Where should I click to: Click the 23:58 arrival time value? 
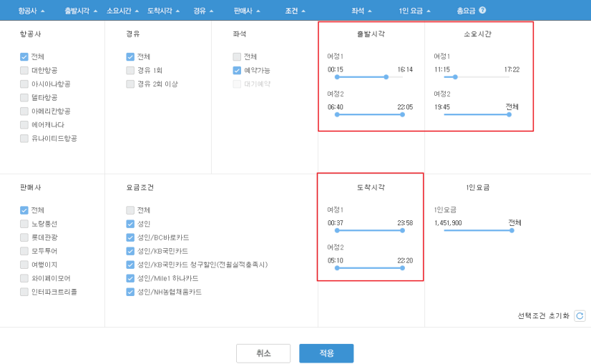pyautogui.click(x=405, y=222)
